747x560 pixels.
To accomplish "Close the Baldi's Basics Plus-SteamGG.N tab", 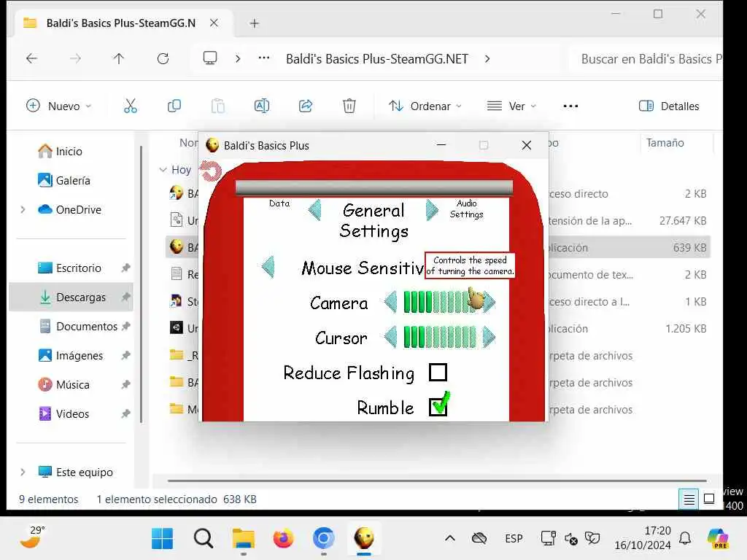I will [214, 23].
